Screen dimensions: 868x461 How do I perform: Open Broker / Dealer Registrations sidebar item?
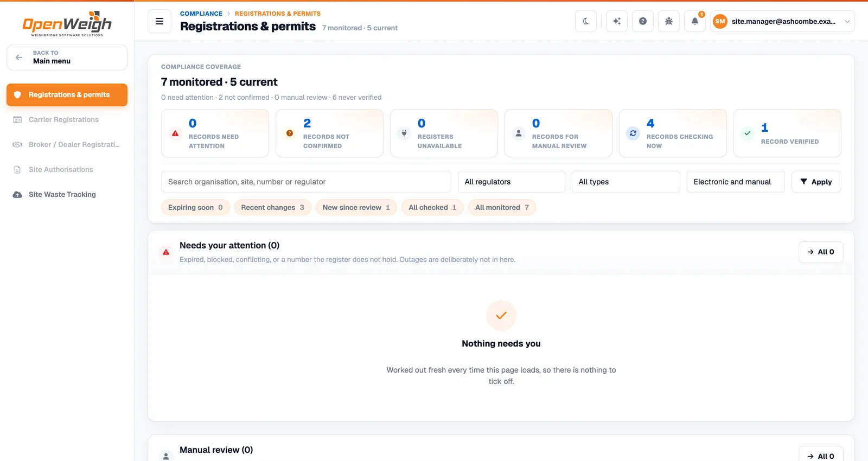[x=67, y=145]
